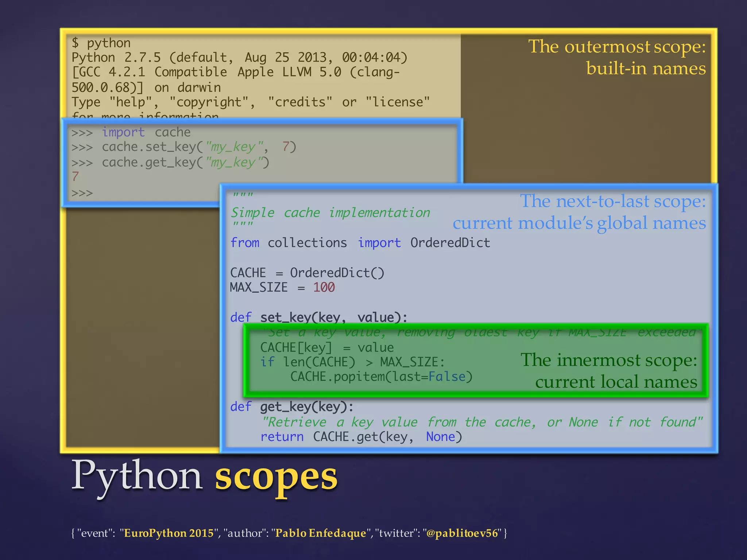Click 'The innermost scope:' label
The height and width of the screenshot is (560, 747).
click(x=609, y=360)
